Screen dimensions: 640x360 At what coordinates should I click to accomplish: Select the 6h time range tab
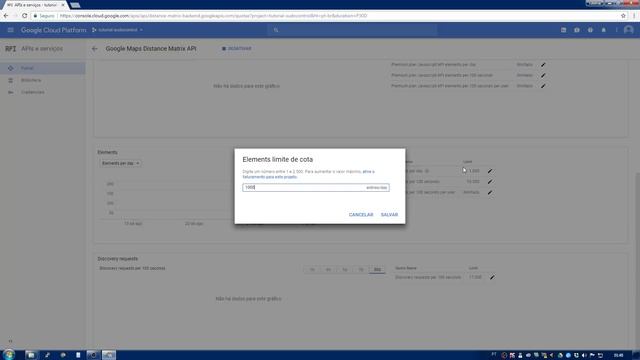point(328,270)
